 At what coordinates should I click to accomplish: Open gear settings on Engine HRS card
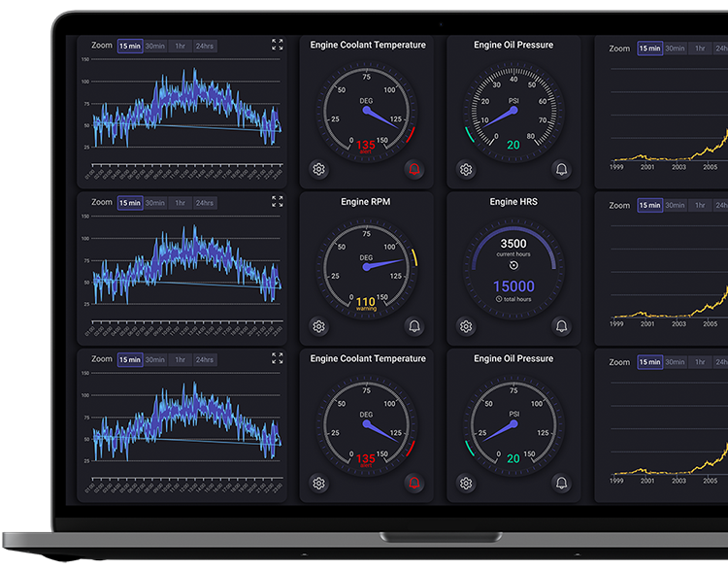tap(466, 326)
